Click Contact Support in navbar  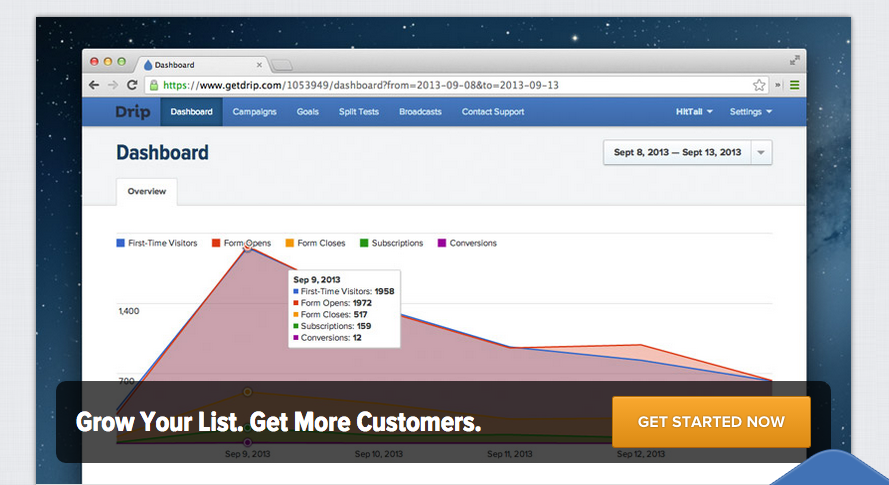coord(493,112)
